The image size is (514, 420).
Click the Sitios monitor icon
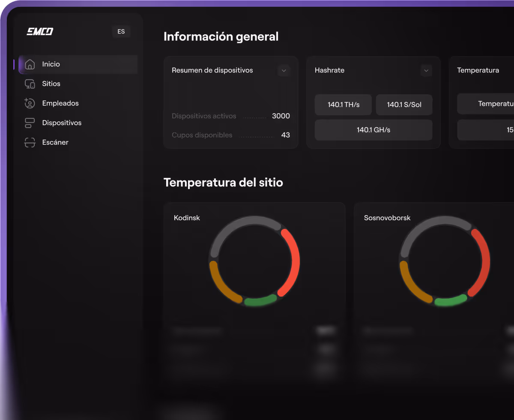point(30,84)
